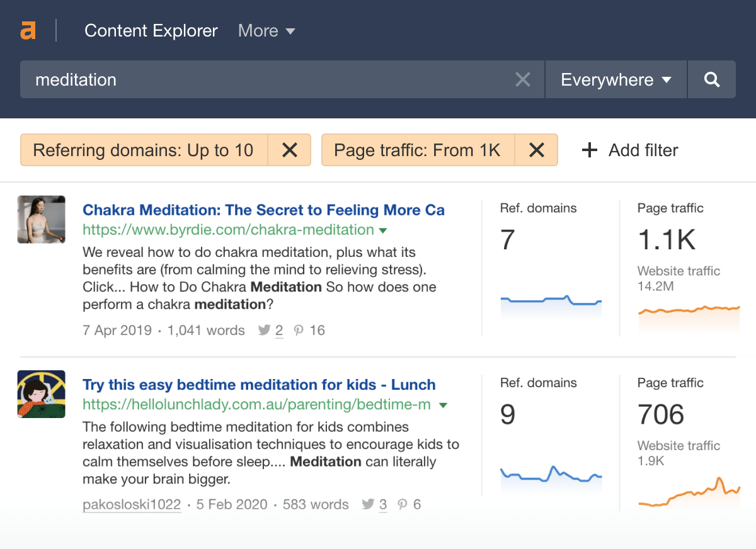Open the Chakra Meditation article title link

point(263,210)
